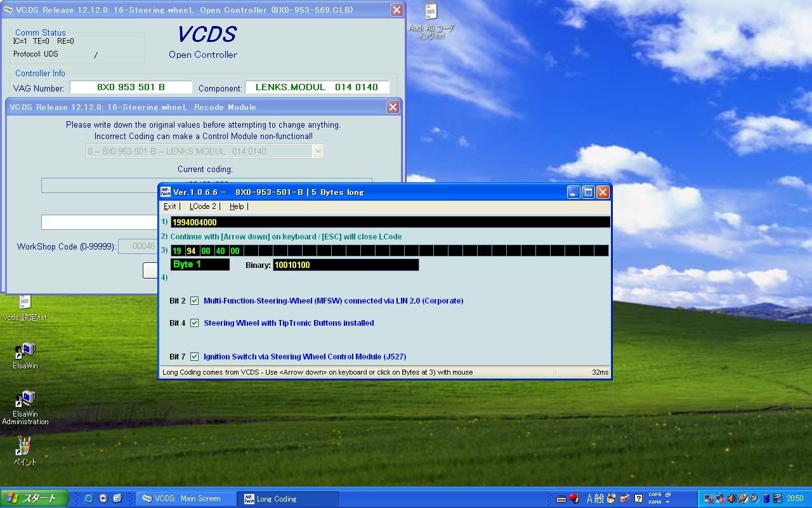Click the NE-Tech logo in Long Coding title bar

[166, 192]
